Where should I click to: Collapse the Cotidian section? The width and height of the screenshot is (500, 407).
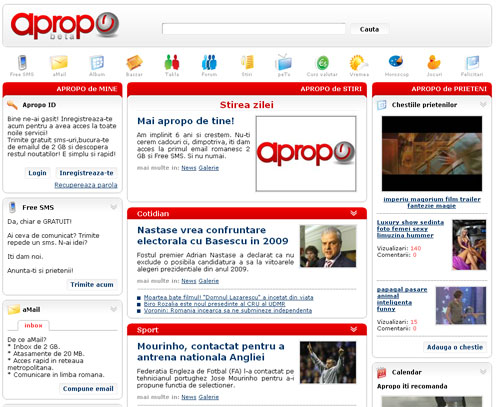(354, 213)
